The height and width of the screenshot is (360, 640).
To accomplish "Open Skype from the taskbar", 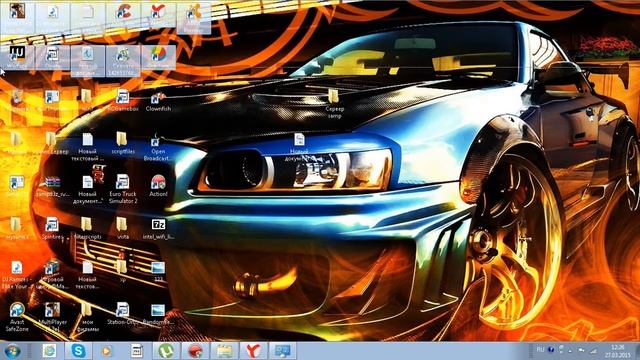I will [78, 351].
